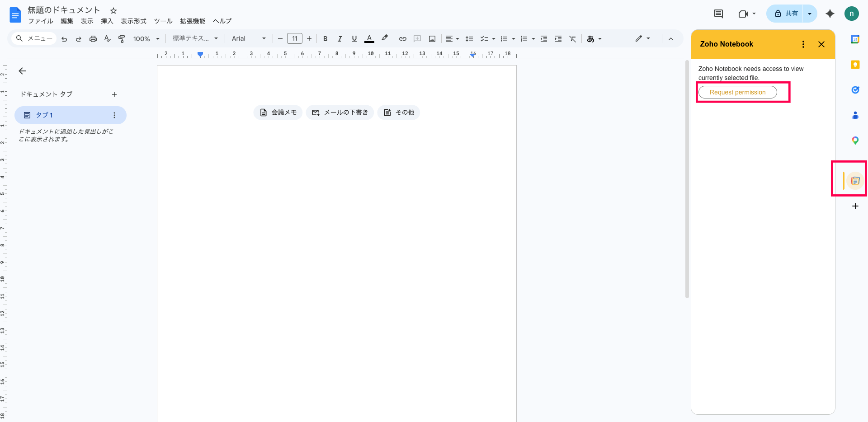Image resolution: width=868 pixels, height=422 pixels.
Task: Click the Insert image icon
Action: [432, 39]
